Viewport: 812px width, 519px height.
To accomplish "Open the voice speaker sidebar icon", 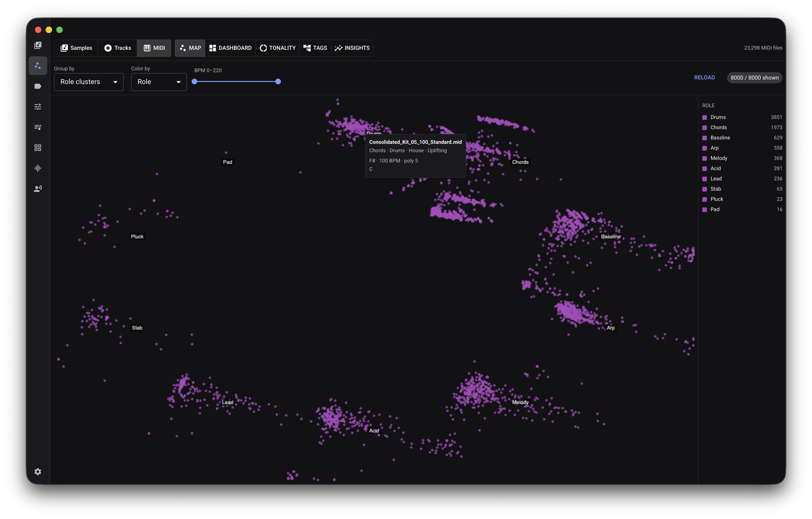I will (38, 189).
